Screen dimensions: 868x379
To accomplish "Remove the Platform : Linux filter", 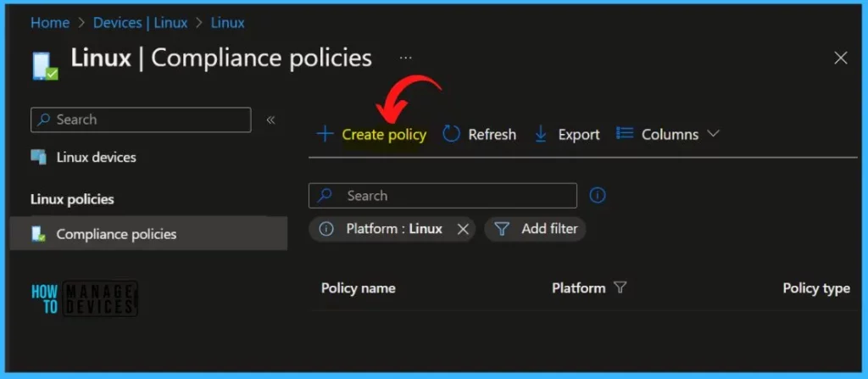I will pyautogui.click(x=464, y=229).
